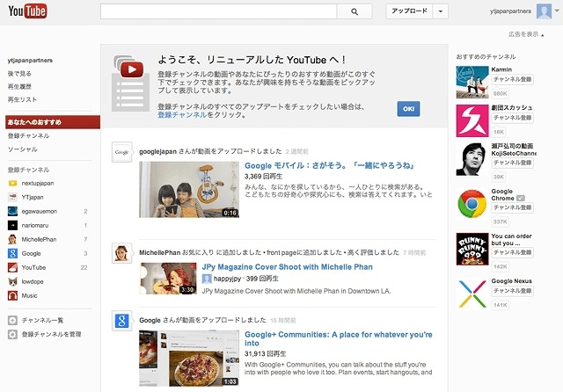Click the アップロード button
Viewport: 563px width, 392px height.
click(409, 11)
